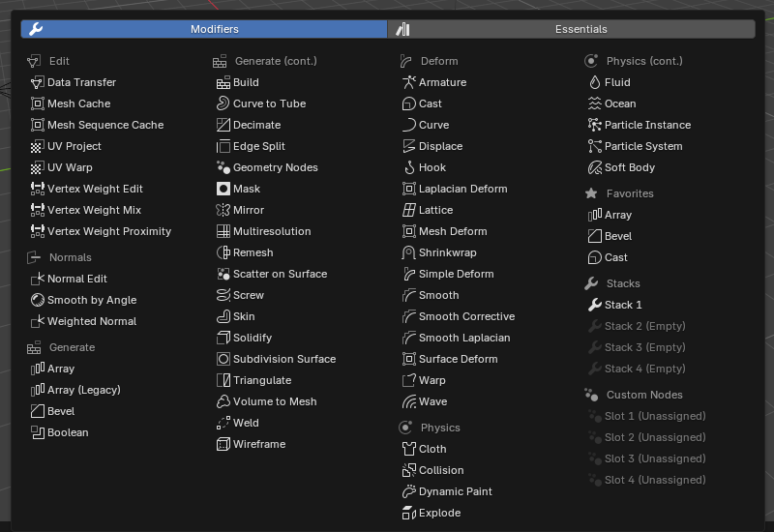
Task: Click the Hook modifier icon
Action: point(408,167)
